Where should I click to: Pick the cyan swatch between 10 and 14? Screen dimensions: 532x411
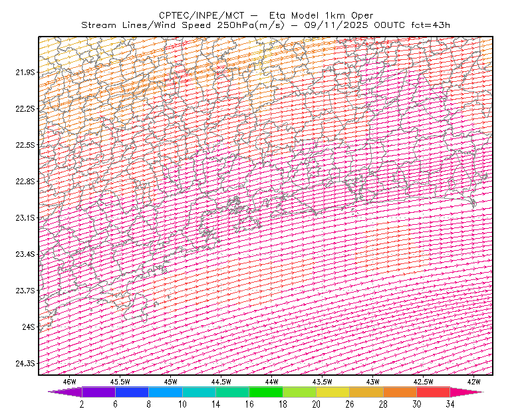[199, 392]
